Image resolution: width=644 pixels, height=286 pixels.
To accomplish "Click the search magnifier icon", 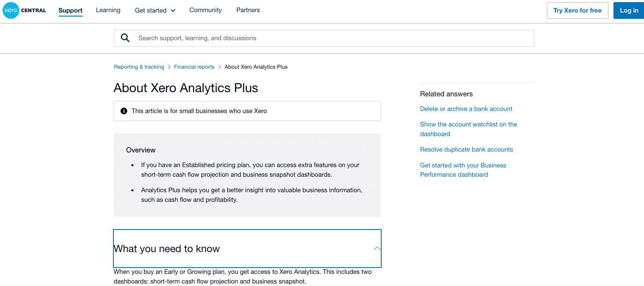I will (125, 38).
